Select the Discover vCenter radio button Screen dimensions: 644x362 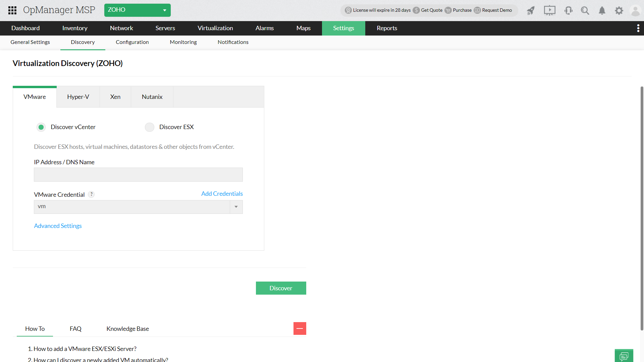[x=41, y=127]
